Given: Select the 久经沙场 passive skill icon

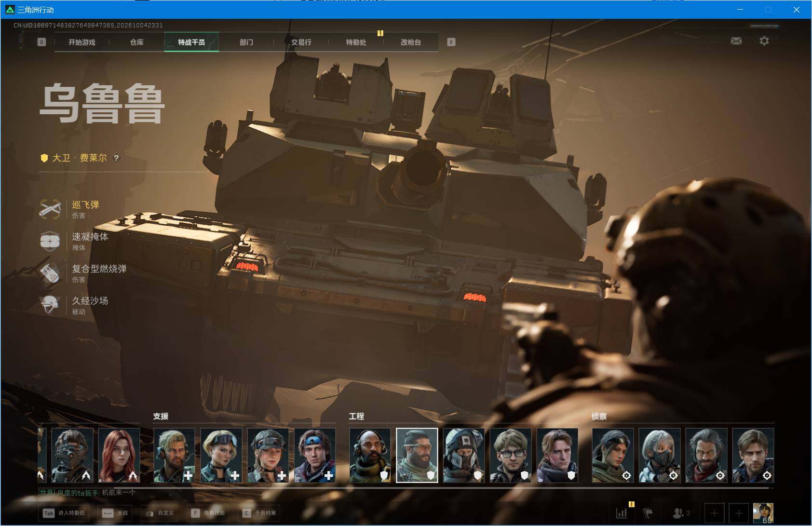Looking at the screenshot, I should click(x=50, y=305).
